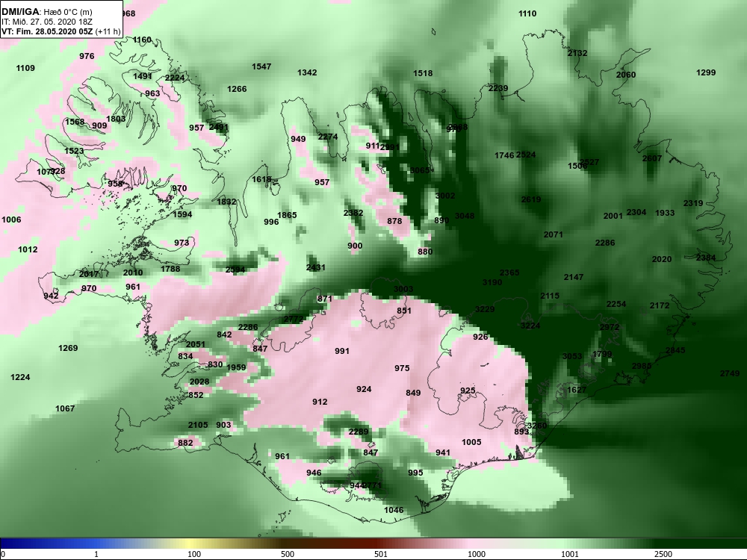Click the map value 1160
The width and height of the screenshot is (747, 560).
(x=142, y=40)
